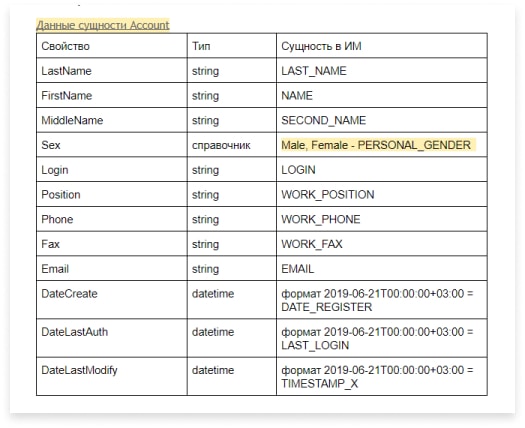
Task: Click the DateCreate property cell
Action: [112, 300]
